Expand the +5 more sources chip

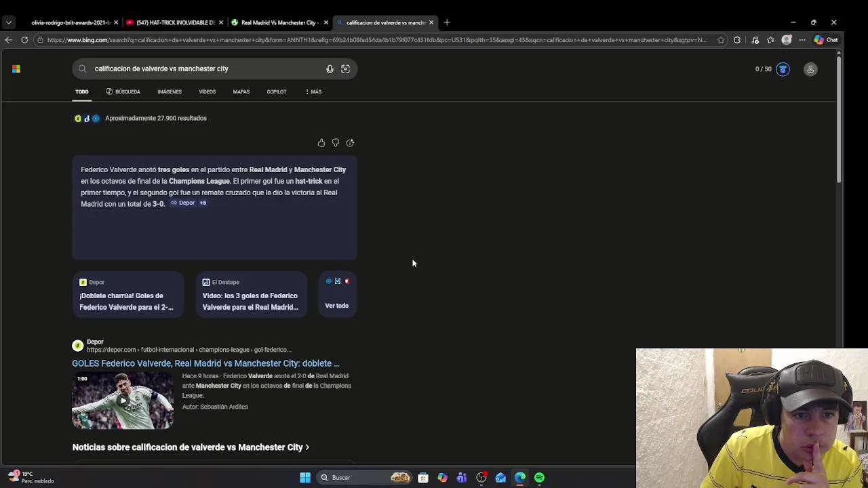point(203,203)
